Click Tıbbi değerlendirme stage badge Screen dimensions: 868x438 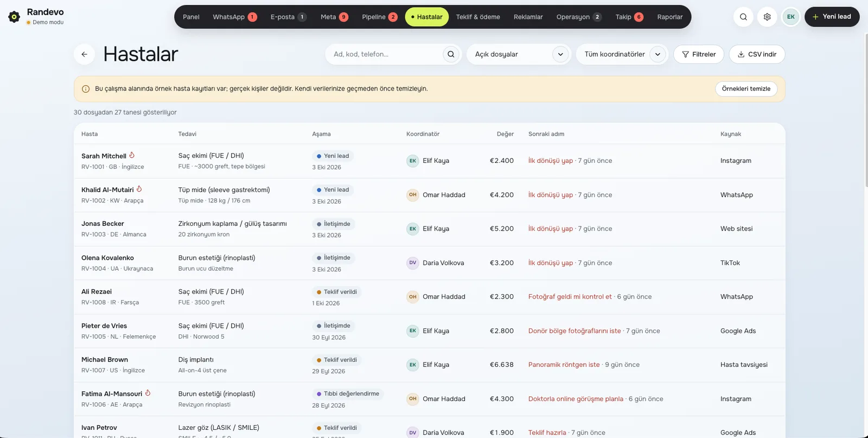[x=347, y=394]
